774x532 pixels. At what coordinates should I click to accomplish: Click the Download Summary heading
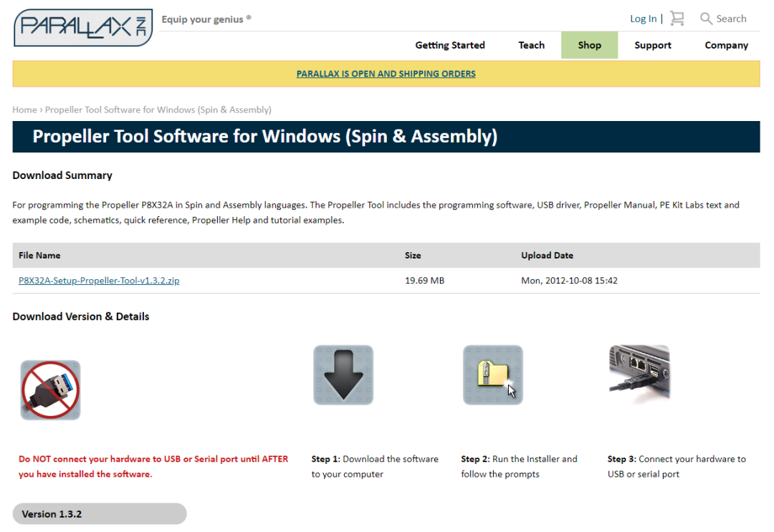[62, 175]
